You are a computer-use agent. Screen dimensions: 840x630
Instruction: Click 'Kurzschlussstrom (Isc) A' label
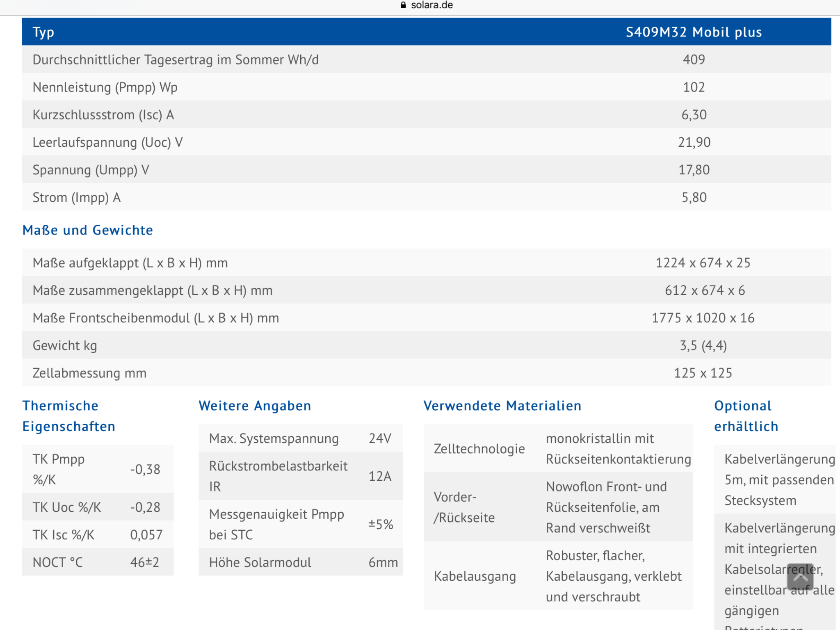point(103,114)
